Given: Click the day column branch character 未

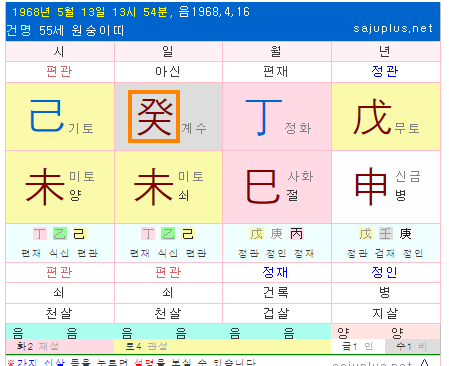Looking at the screenshot, I should [x=154, y=186].
